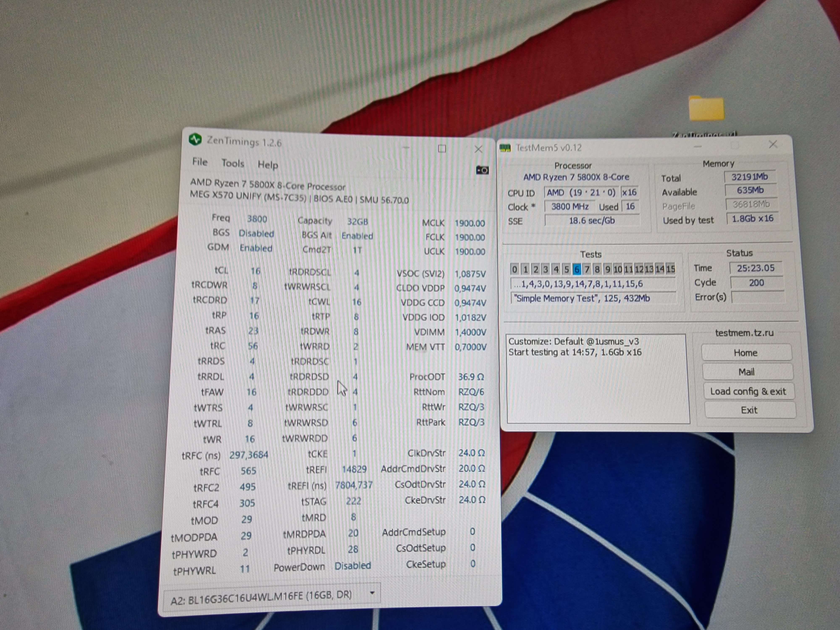
Task: Click the Clock field 3800 MHz
Action: click(x=570, y=207)
